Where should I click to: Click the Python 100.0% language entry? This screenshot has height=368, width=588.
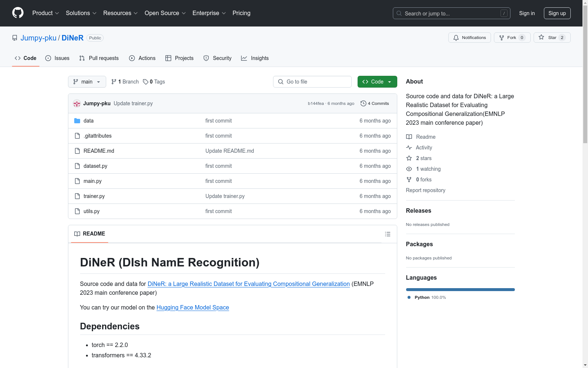click(427, 297)
